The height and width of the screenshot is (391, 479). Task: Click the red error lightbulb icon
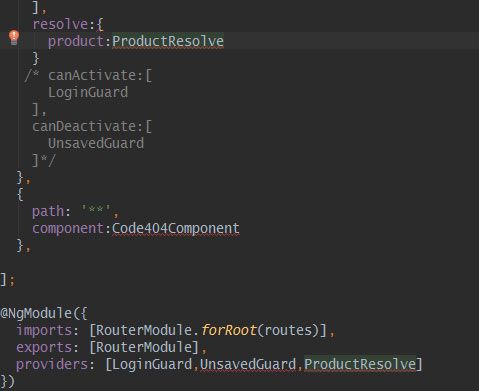14,37
